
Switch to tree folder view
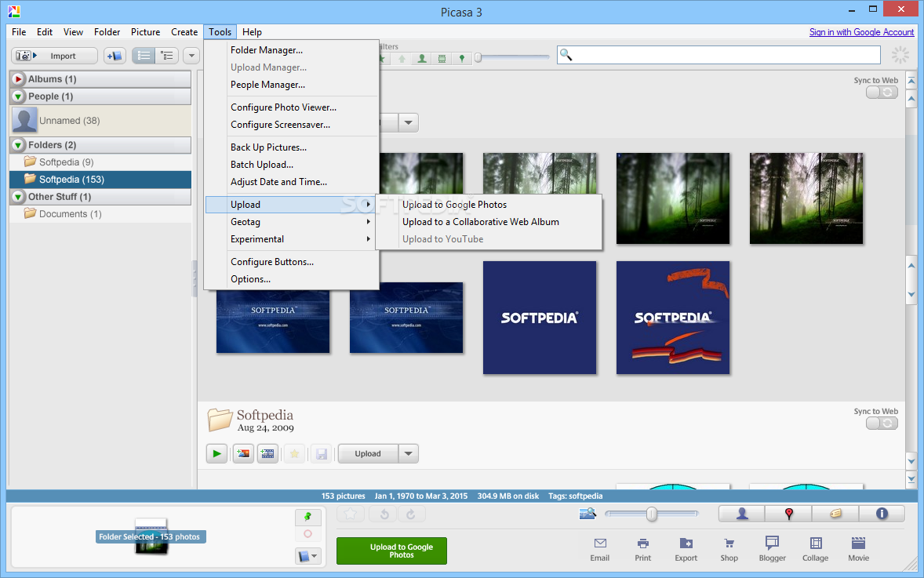point(167,56)
